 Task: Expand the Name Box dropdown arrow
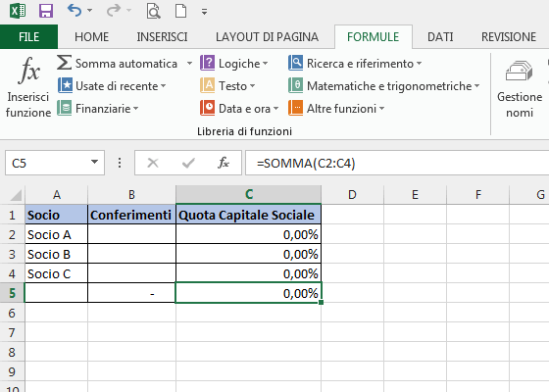click(94, 162)
